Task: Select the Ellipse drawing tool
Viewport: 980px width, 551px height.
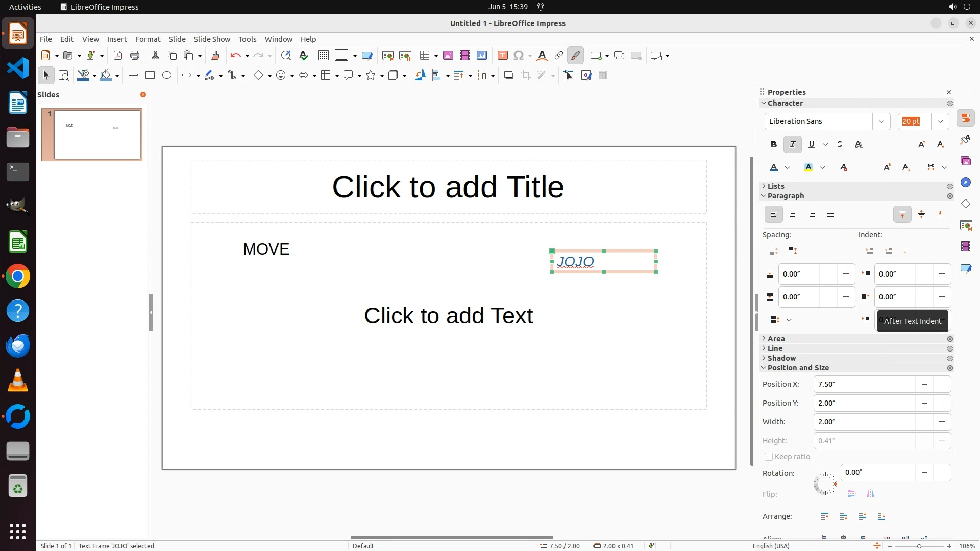Action: point(167,76)
